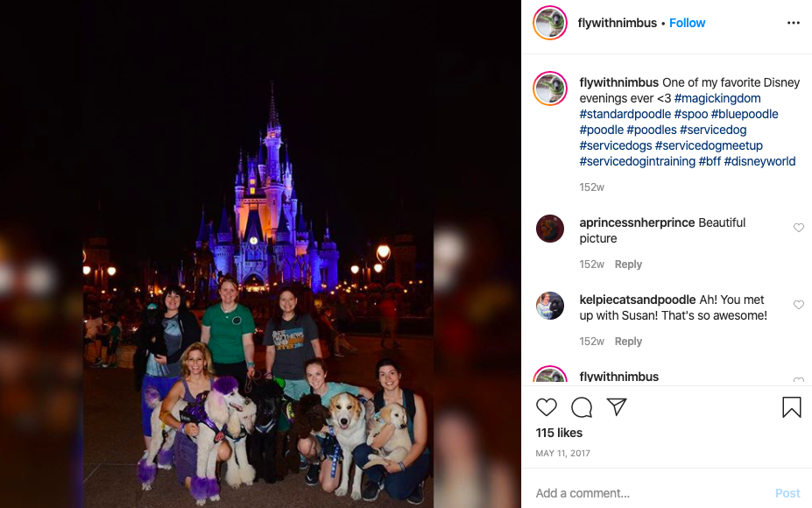Save the post with the bookmark icon
Screen dimensions: 812x508
792,407
